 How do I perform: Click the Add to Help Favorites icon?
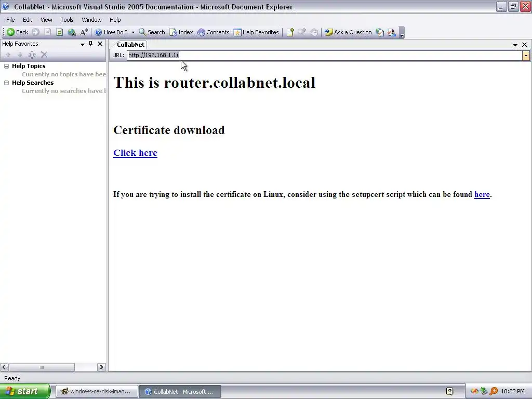point(290,32)
